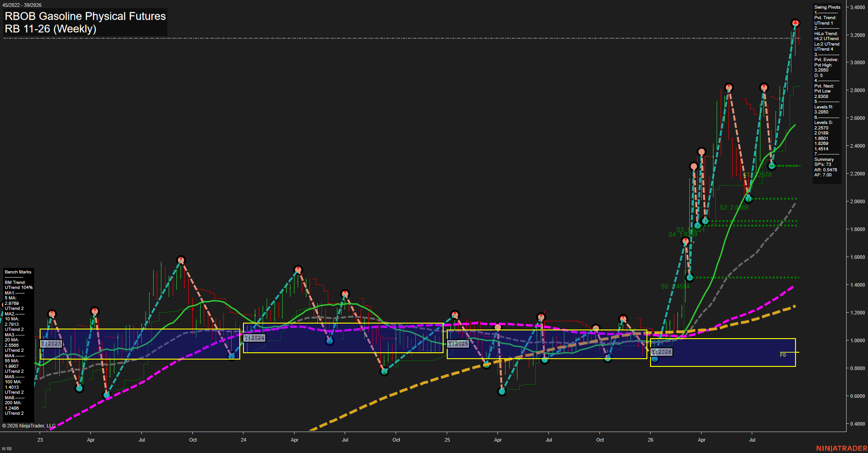Select the Y:2024 yearly range label

tap(254, 338)
